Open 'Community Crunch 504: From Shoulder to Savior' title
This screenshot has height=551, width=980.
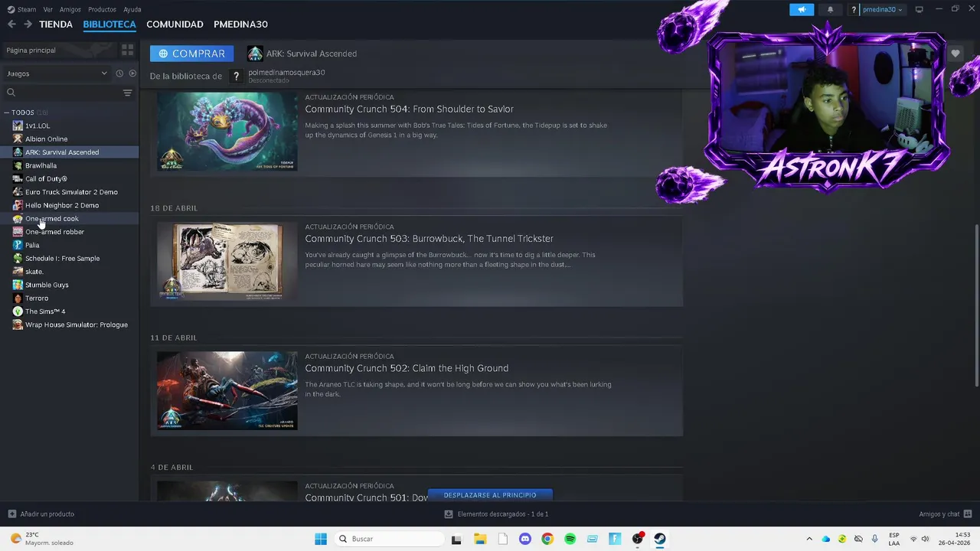(x=409, y=109)
